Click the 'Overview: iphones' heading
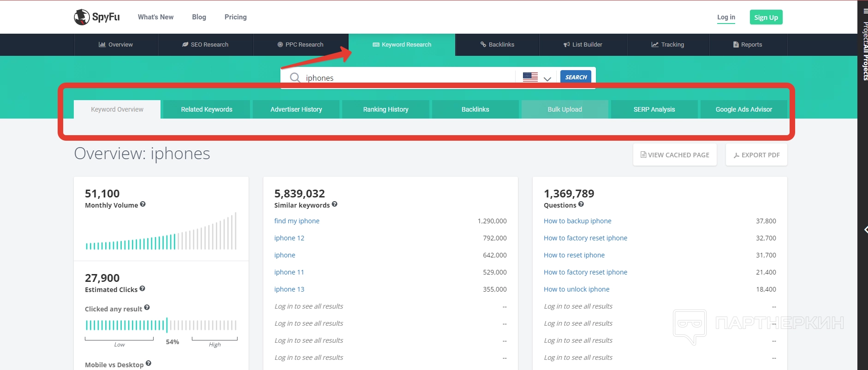This screenshot has height=370, width=868. pos(142,154)
